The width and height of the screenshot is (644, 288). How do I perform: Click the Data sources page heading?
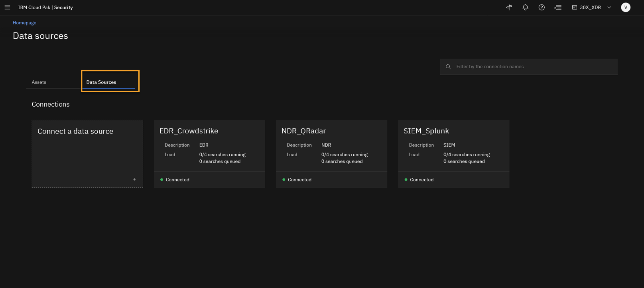coord(40,36)
